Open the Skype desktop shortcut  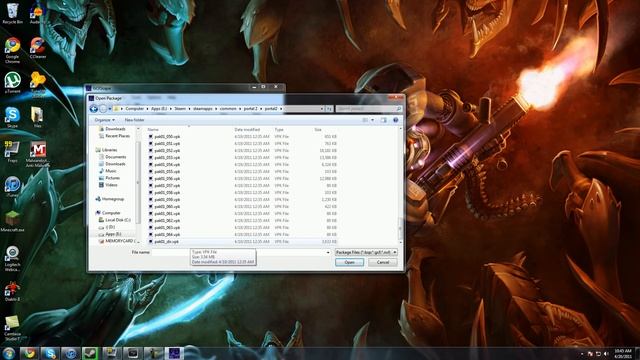tap(12, 118)
